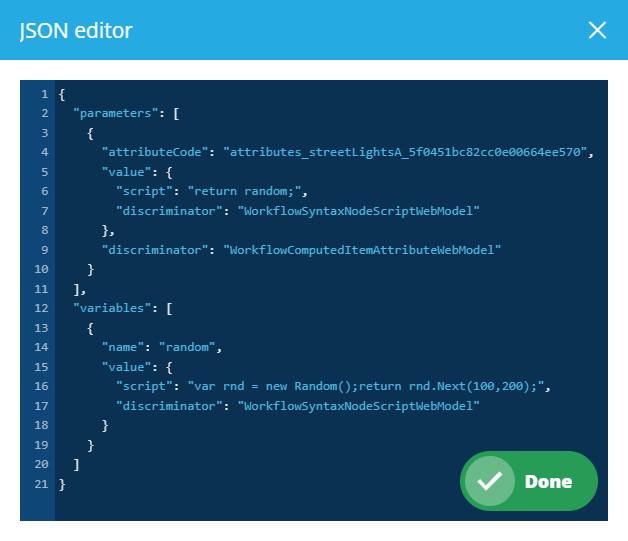Screen dimensions: 628x541
Task: Click the green Done button
Action: point(528,481)
